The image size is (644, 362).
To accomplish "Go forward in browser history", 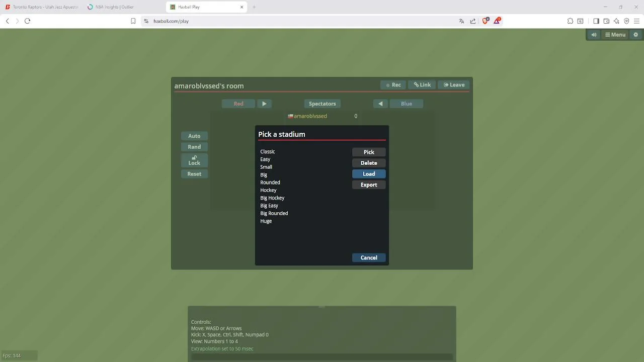I will [x=17, y=21].
